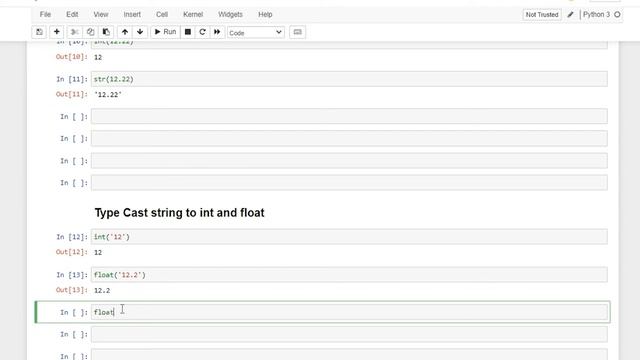Run the current cell
Image resolution: width=640 pixels, height=360 pixels.
pos(165,32)
